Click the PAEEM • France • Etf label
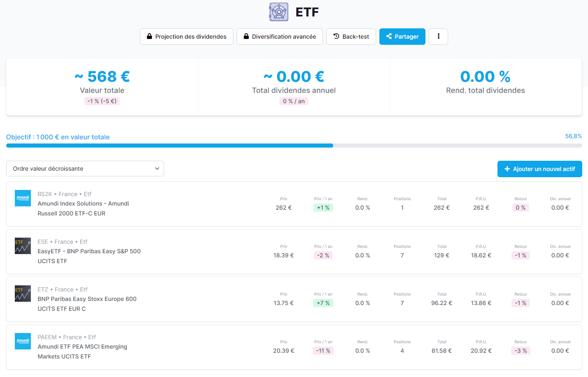Screen dimensions: 588x377 pos(67,337)
